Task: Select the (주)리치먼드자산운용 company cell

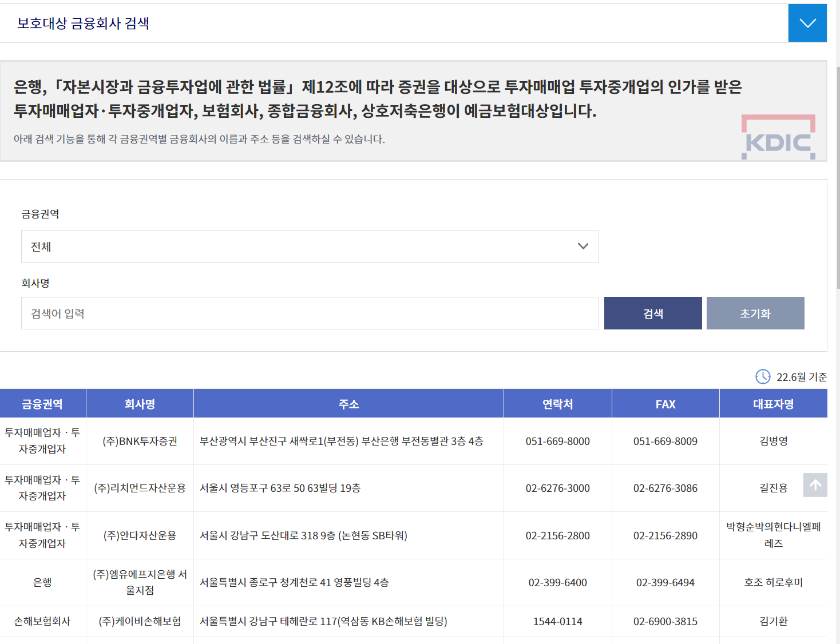Action: [140, 488]
